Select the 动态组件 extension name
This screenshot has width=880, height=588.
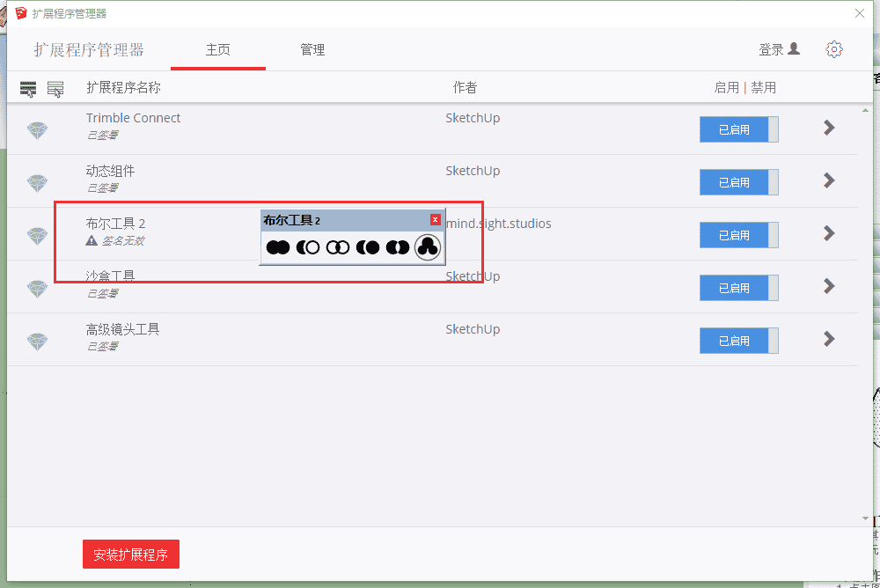coord(110,171)
